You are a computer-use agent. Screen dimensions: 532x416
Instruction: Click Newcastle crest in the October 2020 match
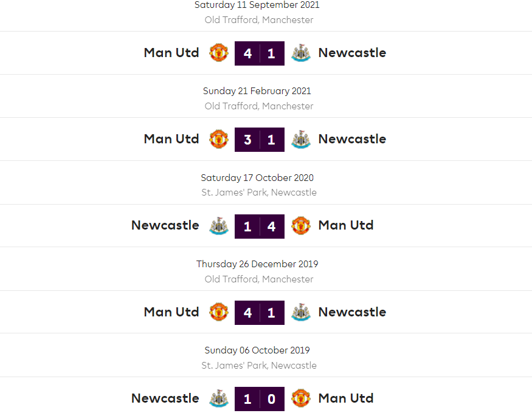(x=218, y=226)
